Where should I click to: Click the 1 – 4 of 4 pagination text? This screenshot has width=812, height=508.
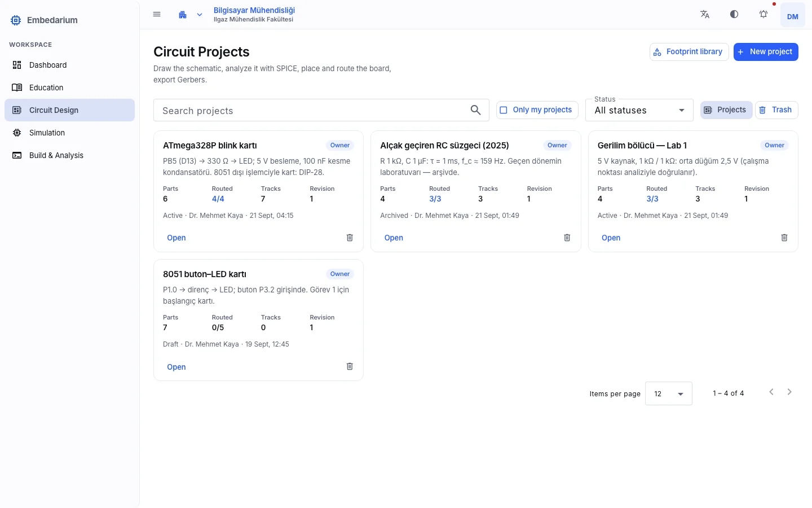click(x=728, y=393)
